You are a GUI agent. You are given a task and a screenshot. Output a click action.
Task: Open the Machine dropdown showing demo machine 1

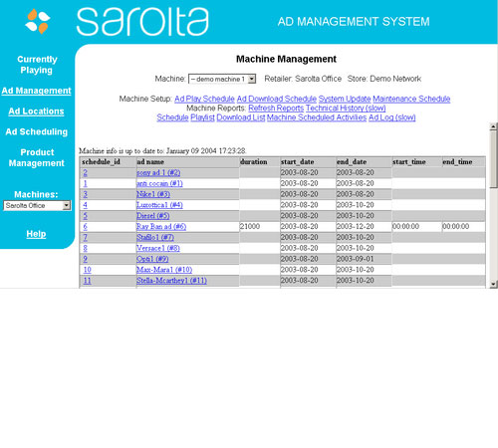coord(222,79)
